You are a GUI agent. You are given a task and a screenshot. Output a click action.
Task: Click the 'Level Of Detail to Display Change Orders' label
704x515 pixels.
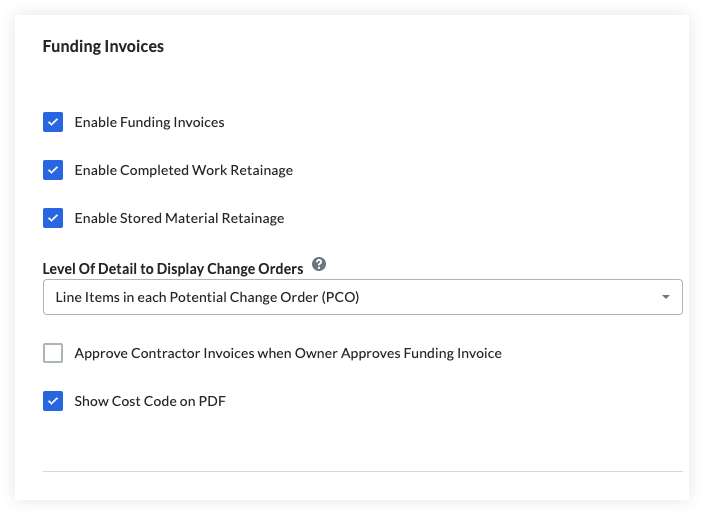(173, 268)
